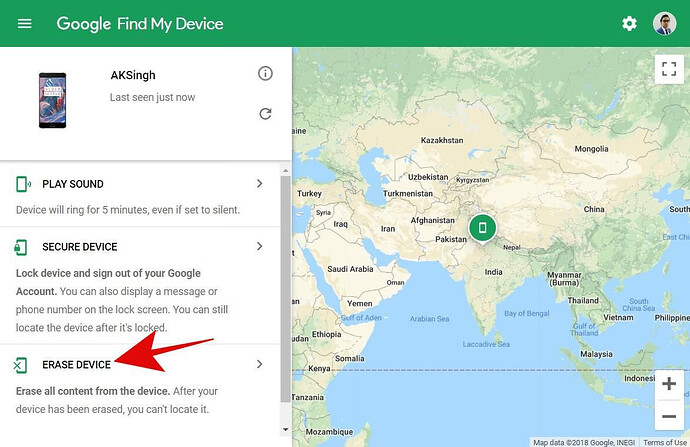This screenshot has width=690, height=447.
Task: Click the Play Sound phone icon
Action: tap(23, 184)
